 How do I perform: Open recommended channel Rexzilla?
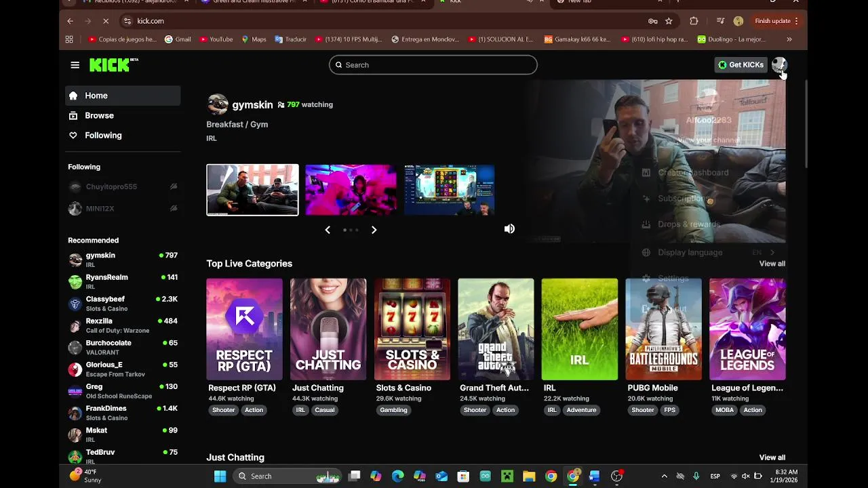pos(123,325)
